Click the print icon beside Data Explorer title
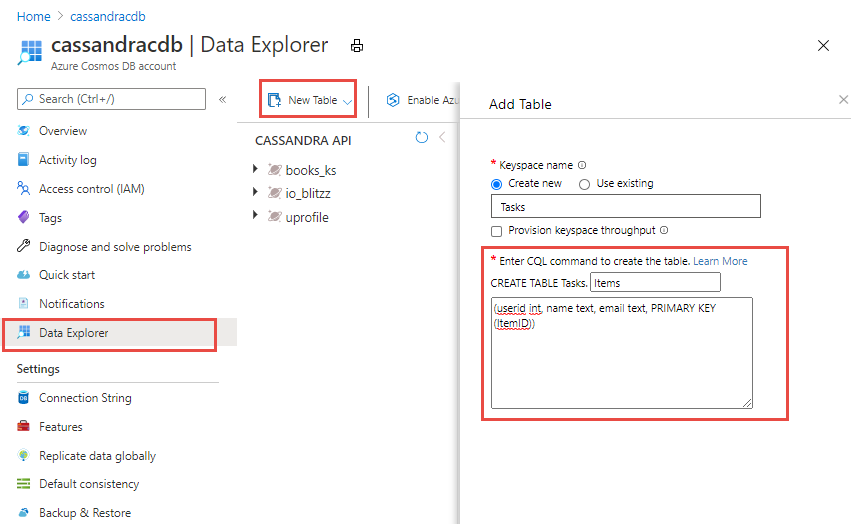This screenshot has height=524, width=851. (357, 46)
